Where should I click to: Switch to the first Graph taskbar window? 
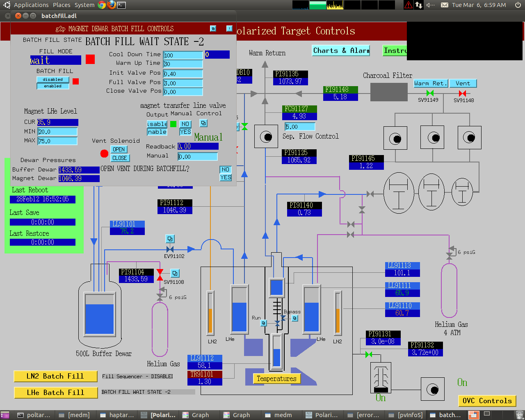199,415
